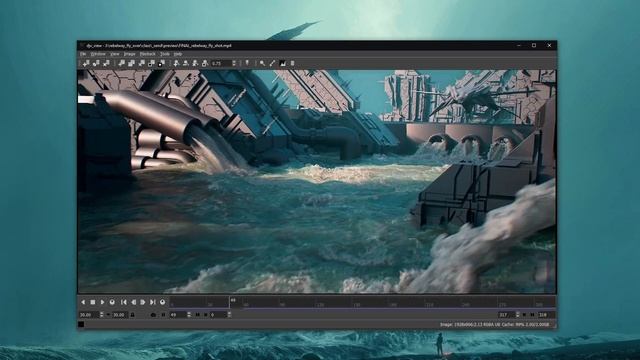The image size is (640, 360).
Task: Click the out-point frame field showing 217
Action: 506,315
